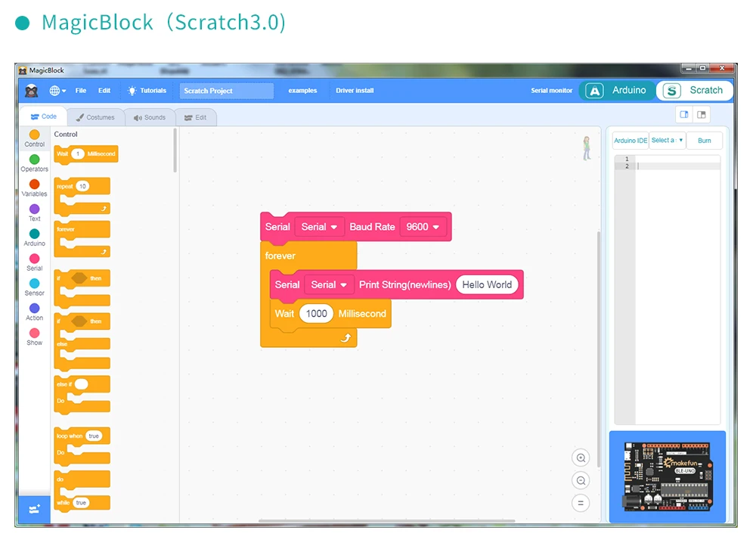Viewport: 756px width, 546px height.
Task: Switch to large stage layout icon
Action: [702, 114]
